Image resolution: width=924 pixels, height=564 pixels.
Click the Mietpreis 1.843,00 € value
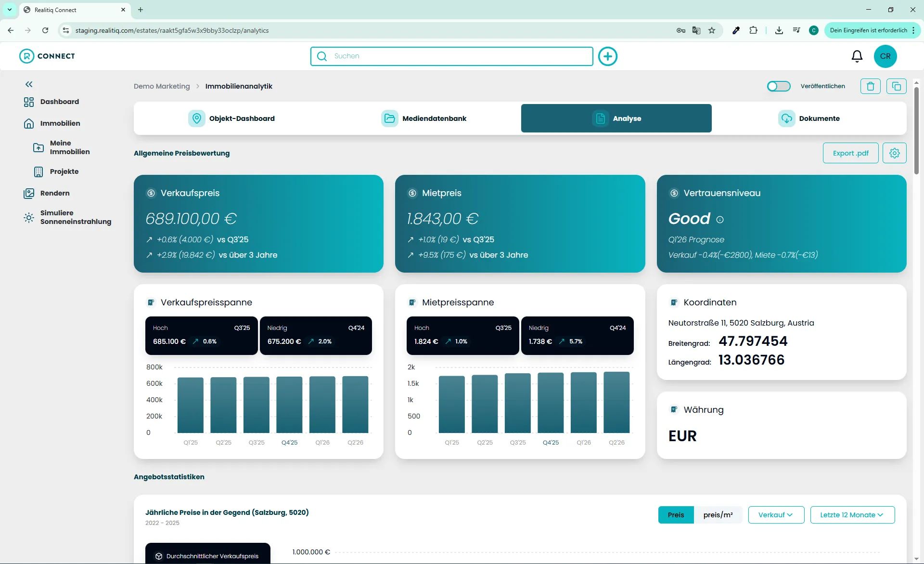(x=443, y=219)
